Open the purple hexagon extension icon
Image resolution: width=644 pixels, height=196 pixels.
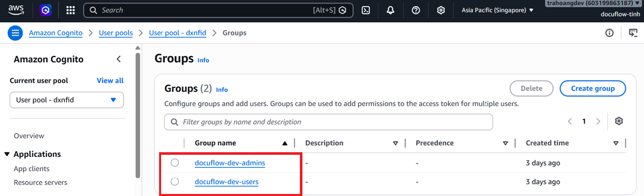click(45, 10)
